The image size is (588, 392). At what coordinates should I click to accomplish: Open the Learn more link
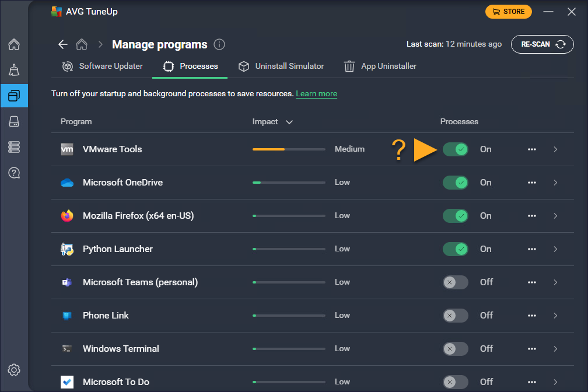click(x=316, y=94)
